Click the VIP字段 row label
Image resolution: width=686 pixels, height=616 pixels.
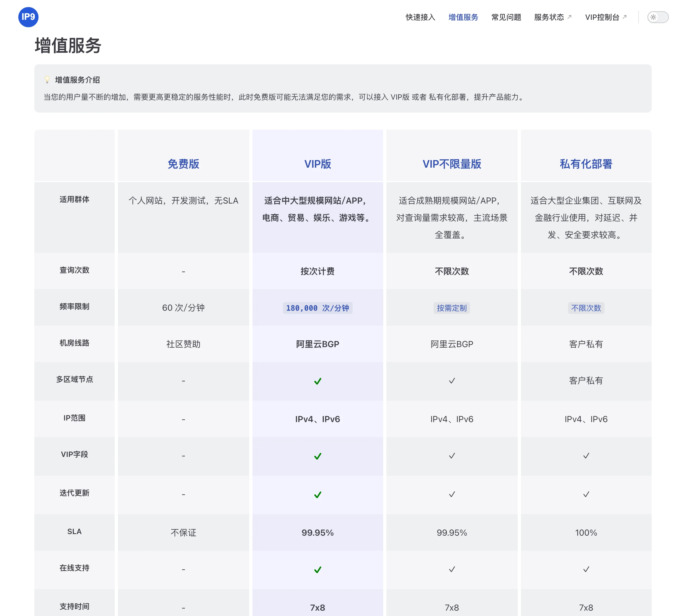click(x=74, y=454)
